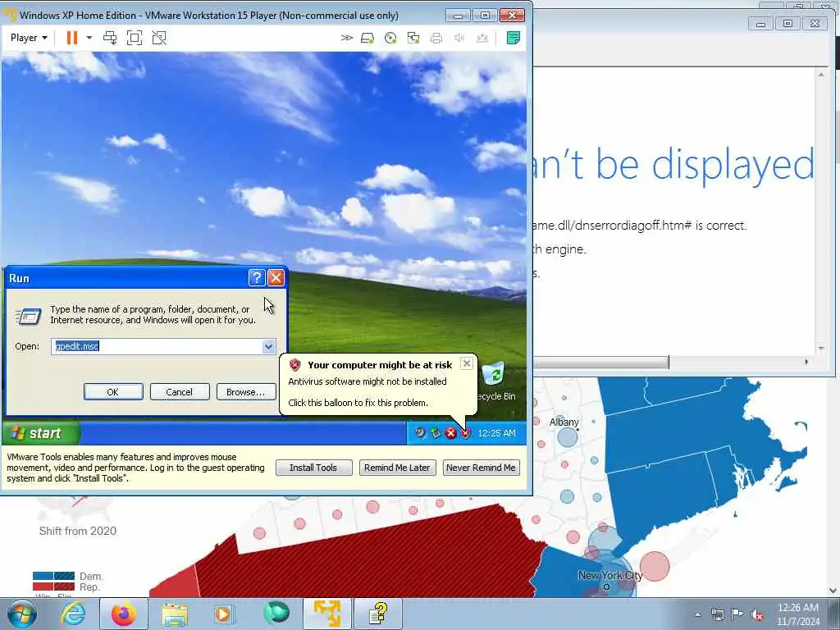Viewport: 840px width, 630px height.
Task: Launch Internet Explorer from Windows taskbar
Action: click(73, 614)
